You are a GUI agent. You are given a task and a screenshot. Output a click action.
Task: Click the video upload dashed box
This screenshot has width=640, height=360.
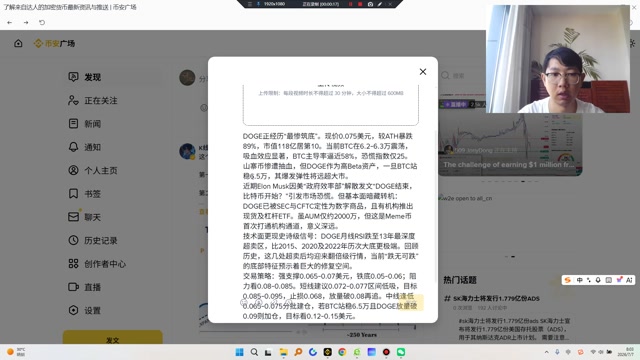331,105
